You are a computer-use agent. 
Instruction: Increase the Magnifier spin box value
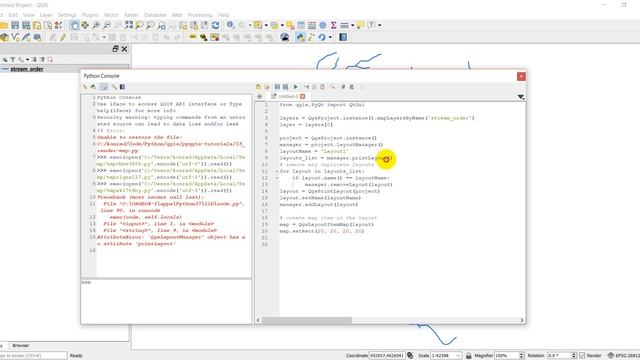point(521,354)
